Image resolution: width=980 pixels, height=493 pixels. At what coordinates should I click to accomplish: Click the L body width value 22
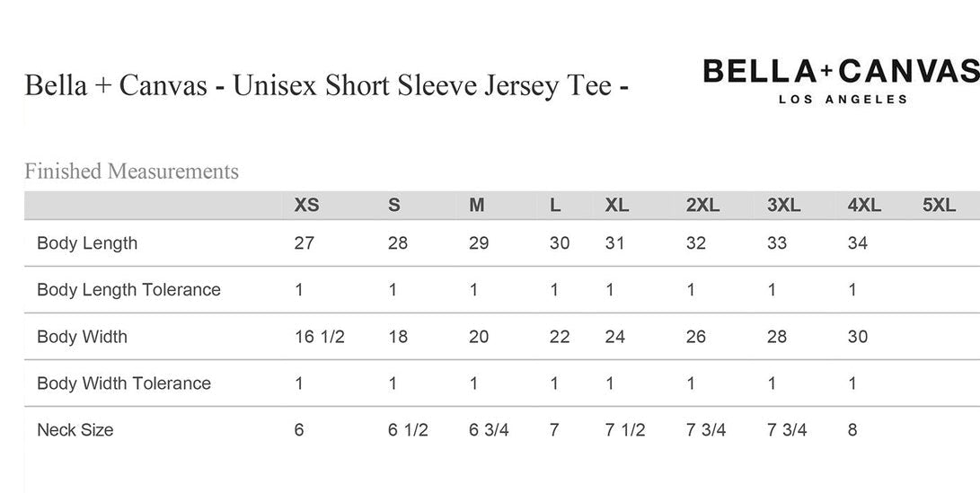pyautogui.click(x=560, y=337)
